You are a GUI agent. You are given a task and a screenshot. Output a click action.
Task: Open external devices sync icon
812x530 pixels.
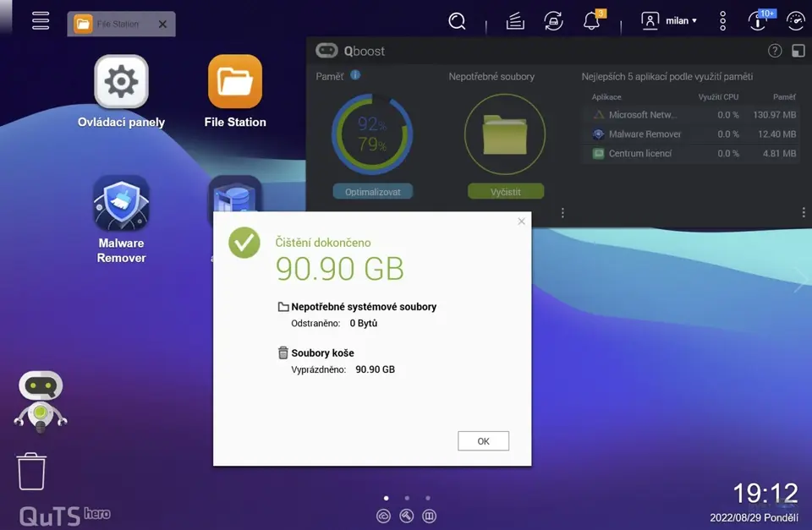[553, 21]
